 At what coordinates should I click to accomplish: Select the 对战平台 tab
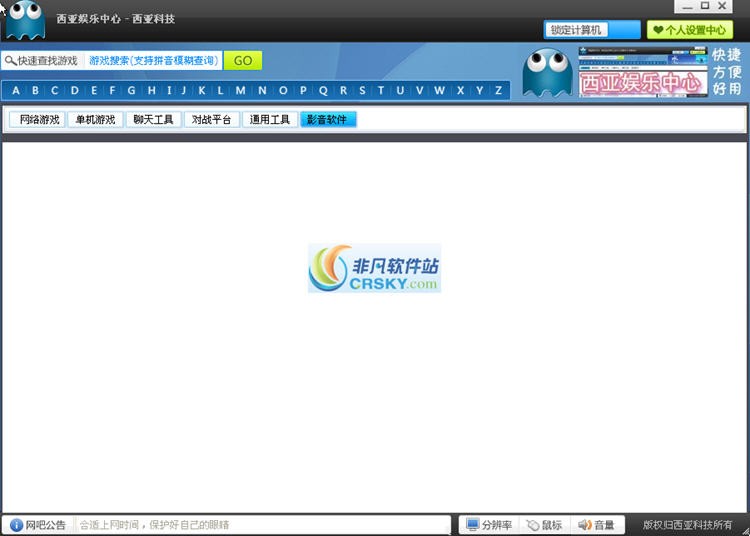[212, 120]
